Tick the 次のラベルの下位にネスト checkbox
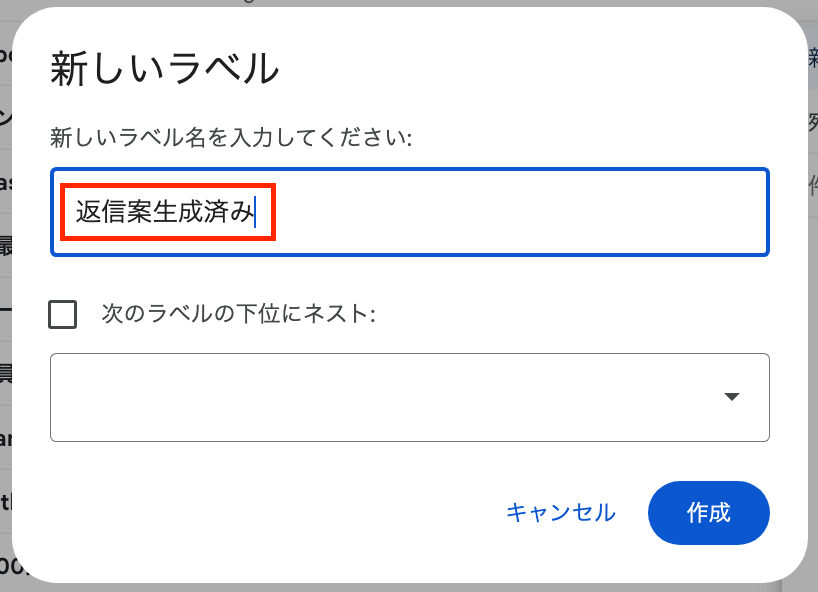The width and height of the screenshot is (818, 592). pos(63,315)
